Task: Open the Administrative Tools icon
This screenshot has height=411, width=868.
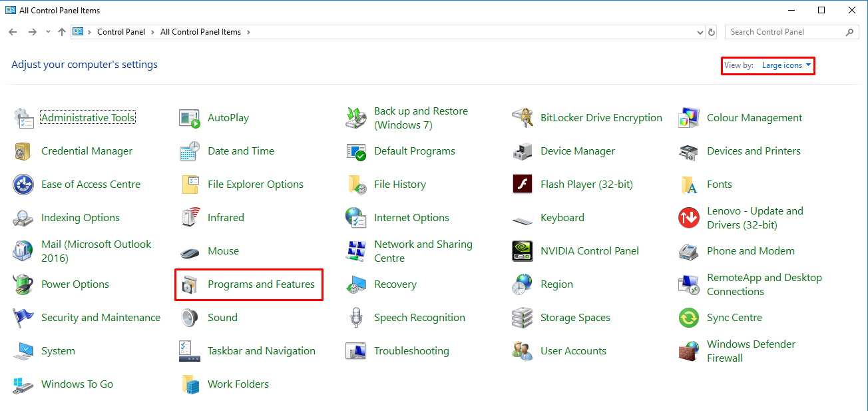Action: point(23,118)
